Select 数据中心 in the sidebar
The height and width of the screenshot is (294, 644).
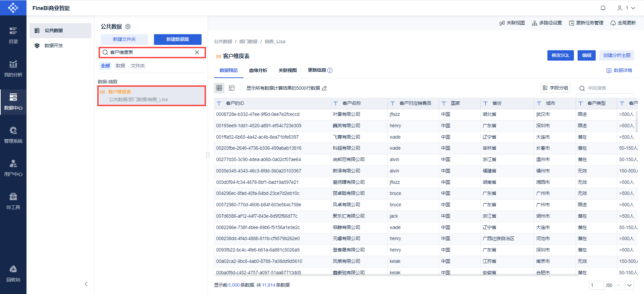click(x=13, y=102)
